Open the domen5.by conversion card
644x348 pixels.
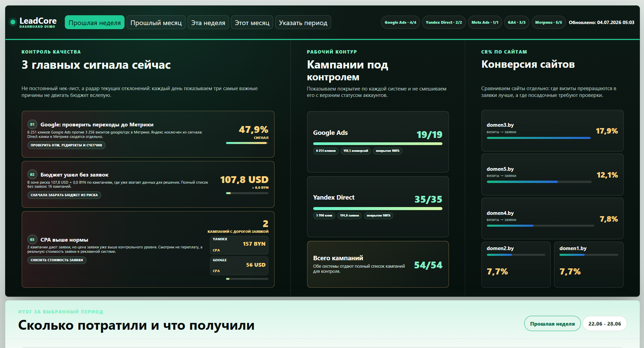pos(552,175)
